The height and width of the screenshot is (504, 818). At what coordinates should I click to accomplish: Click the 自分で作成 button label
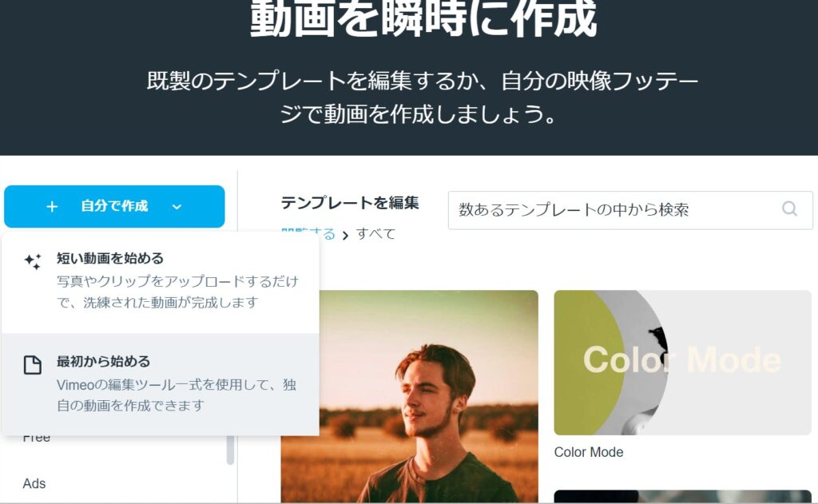pos(114,206)
